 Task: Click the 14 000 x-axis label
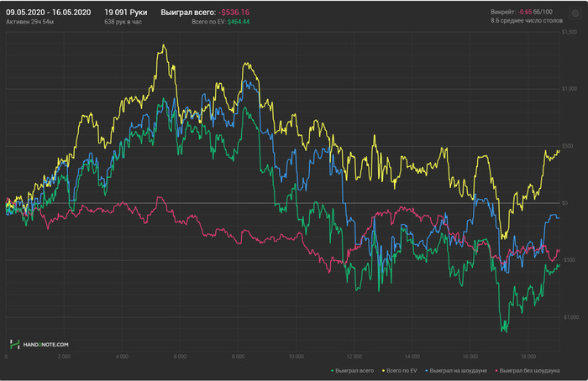[x=412, y=357]
